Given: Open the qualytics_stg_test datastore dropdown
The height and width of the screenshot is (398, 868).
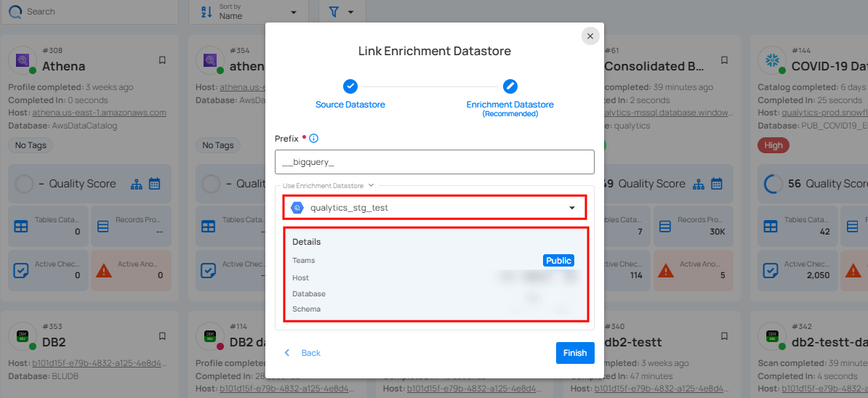Looking at the screenshot, I should pyautogui.click(x=435, y=208).
